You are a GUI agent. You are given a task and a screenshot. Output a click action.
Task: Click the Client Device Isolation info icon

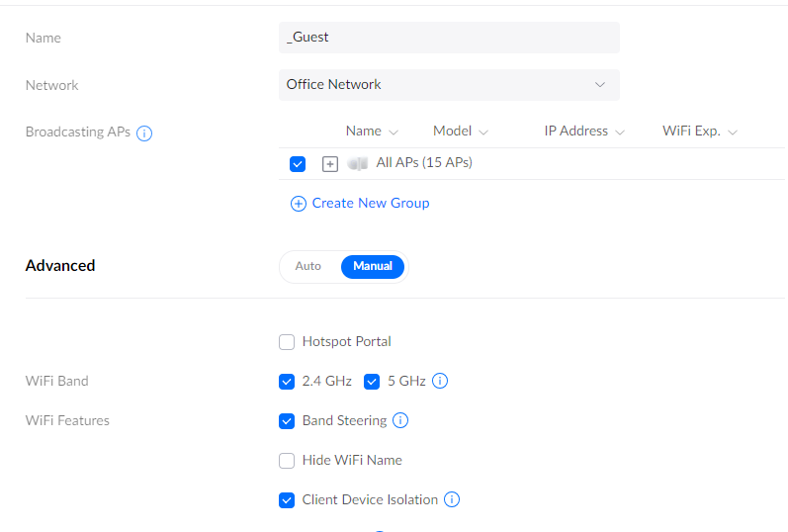(452, 499)
